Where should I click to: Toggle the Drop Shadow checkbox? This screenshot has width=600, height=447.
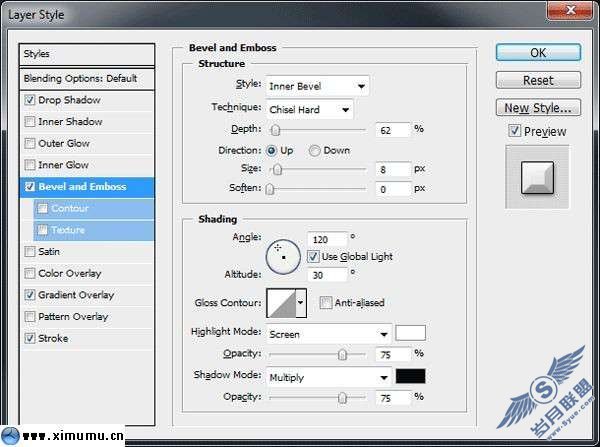pos(29,100)
